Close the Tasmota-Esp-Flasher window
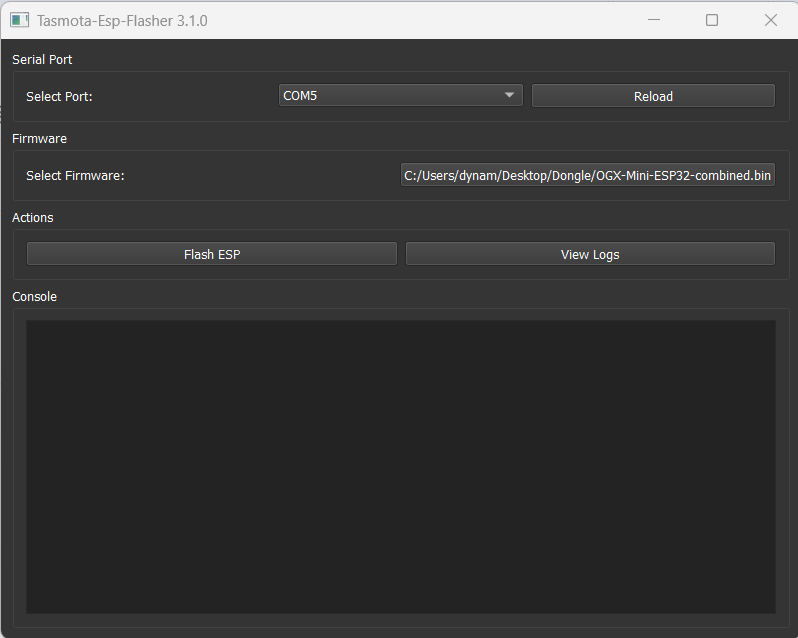 (771, 20)
